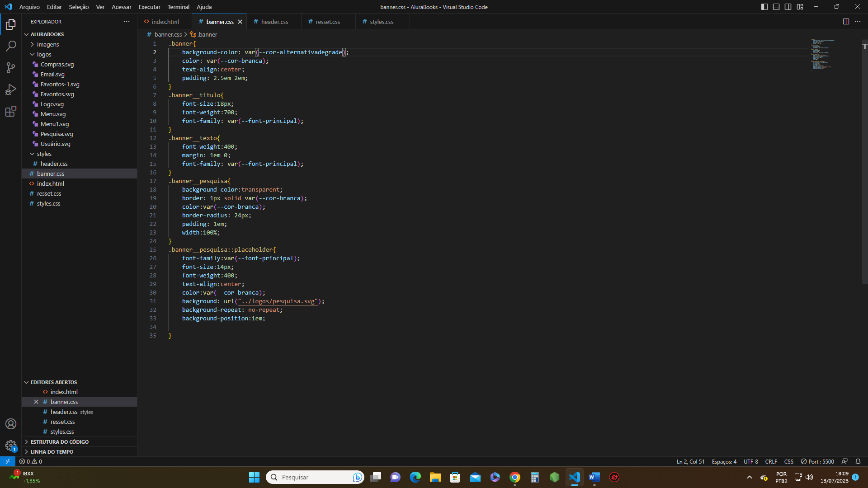Open the Extensions view

(x=11, y=111)
